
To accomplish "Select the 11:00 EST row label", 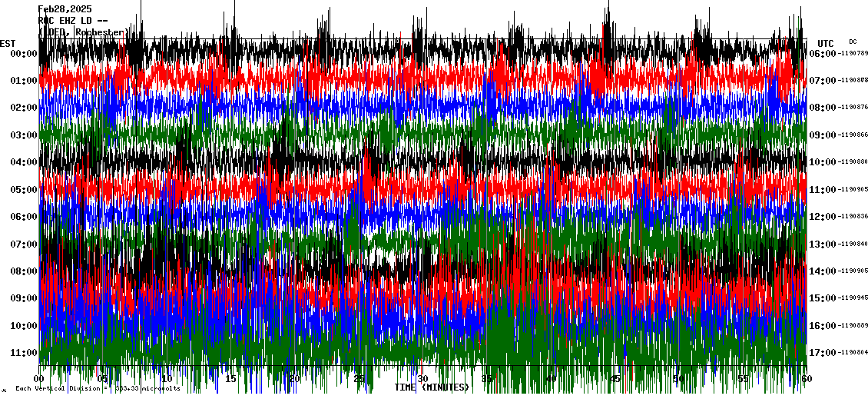I will tap(25, 353).
